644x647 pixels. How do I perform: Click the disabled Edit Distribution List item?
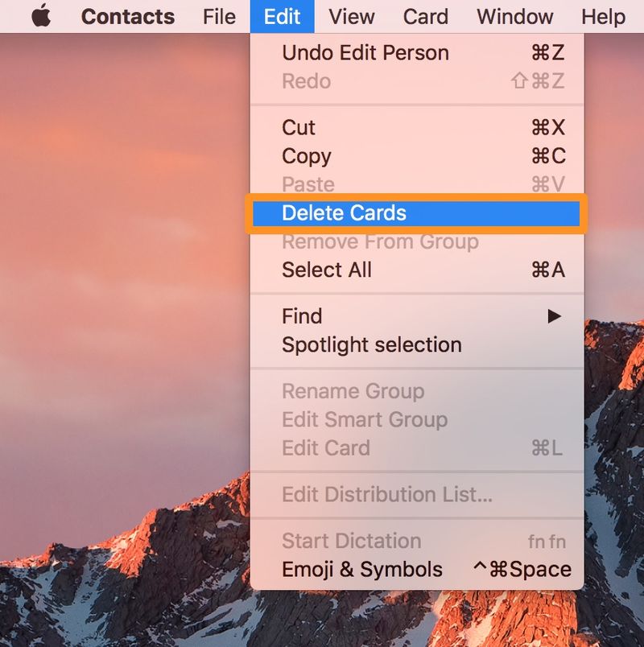click(417, 494)
